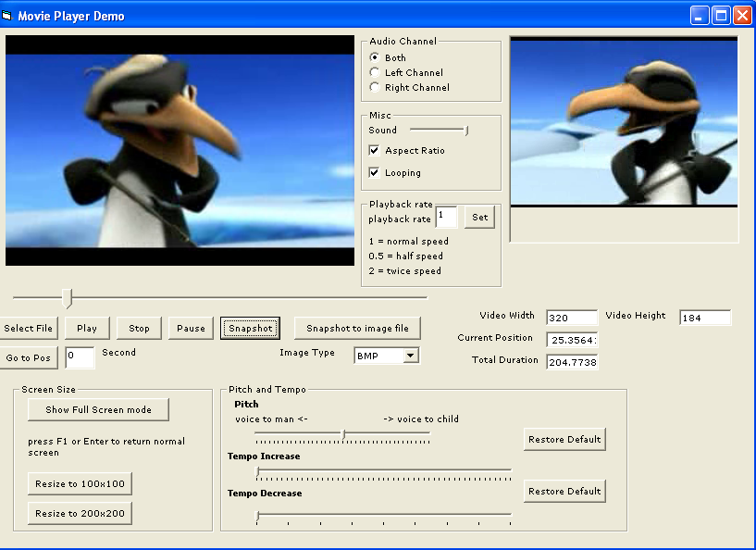Click Set for playback rate
756x550 pixels.
click(x=479, y=217)
